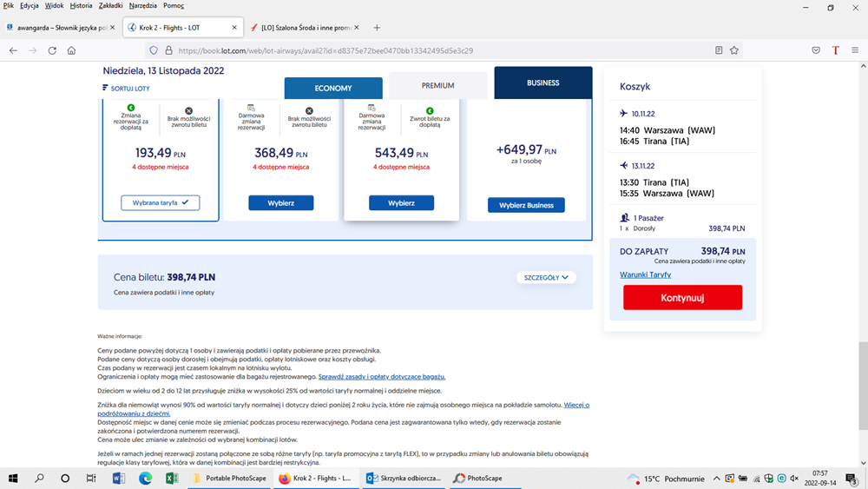868x489 pixels.
Task: Open the Historia menu
Action: (81, 5)
